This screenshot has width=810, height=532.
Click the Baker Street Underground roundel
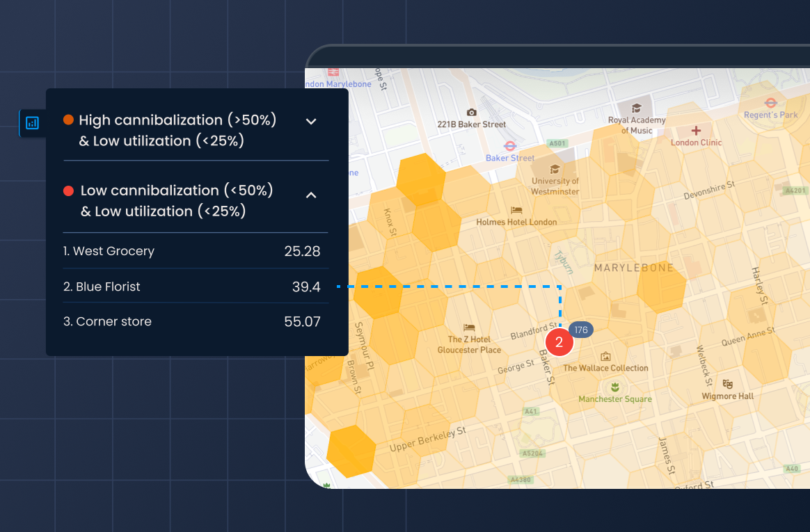click(509, 145)
